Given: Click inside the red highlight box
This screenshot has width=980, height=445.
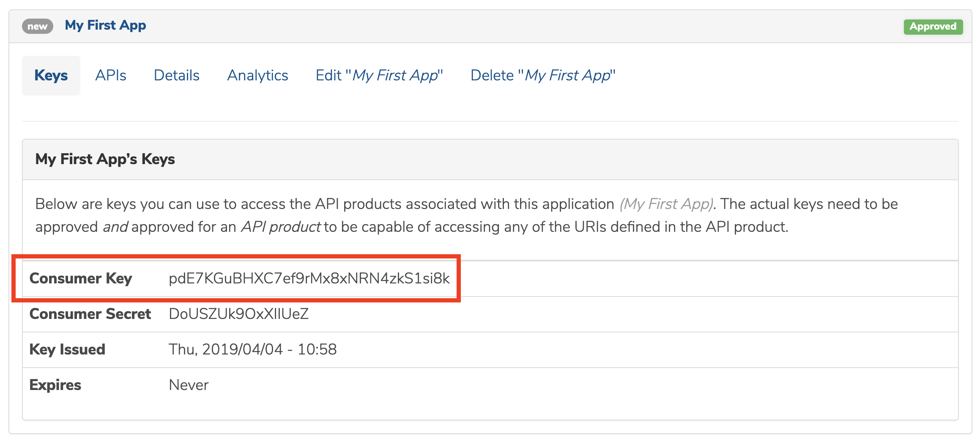Looking at the screenshot, I should click(x=237, y=278).
